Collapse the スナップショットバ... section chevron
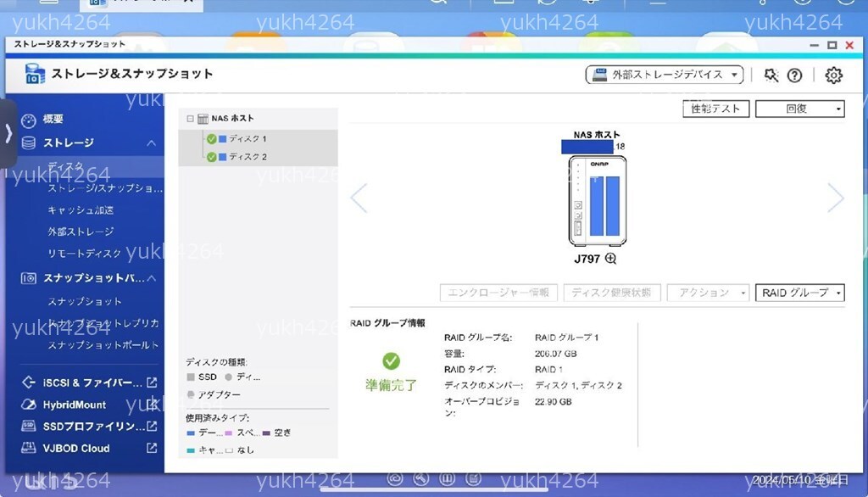Viewport: 868px width, 497px height. [x=151, y=278]
